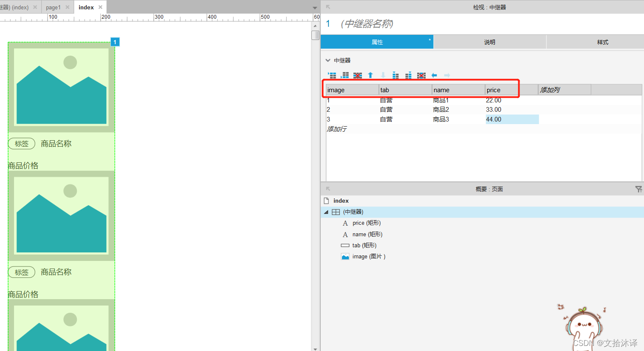Click the move row up arrow

pos(370,75)
